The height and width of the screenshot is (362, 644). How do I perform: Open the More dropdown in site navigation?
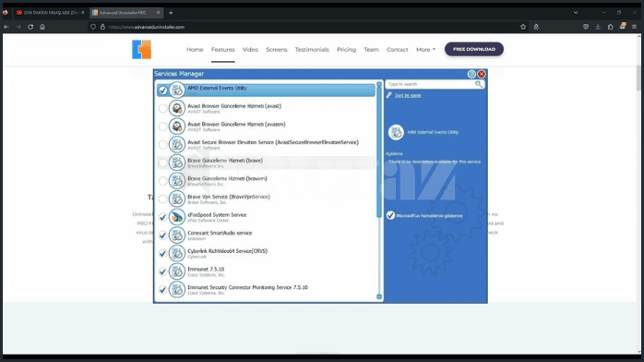pos(425,49)
